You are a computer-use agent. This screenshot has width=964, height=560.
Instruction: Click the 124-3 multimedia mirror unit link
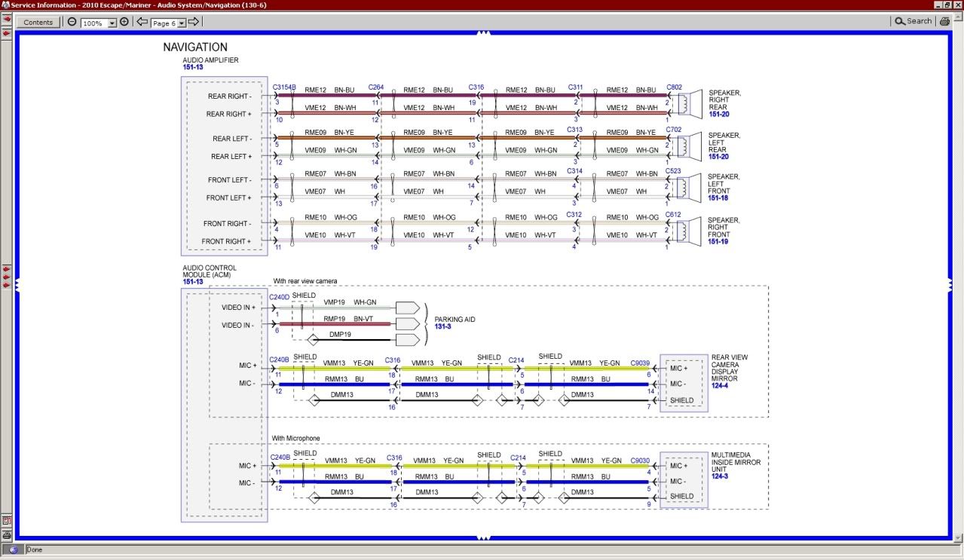(x=721, y=476)
